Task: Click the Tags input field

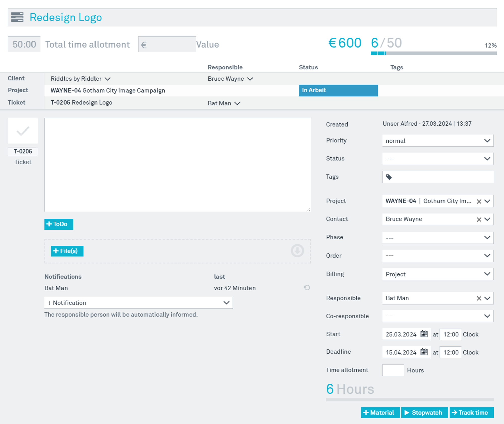Action: 438,177
